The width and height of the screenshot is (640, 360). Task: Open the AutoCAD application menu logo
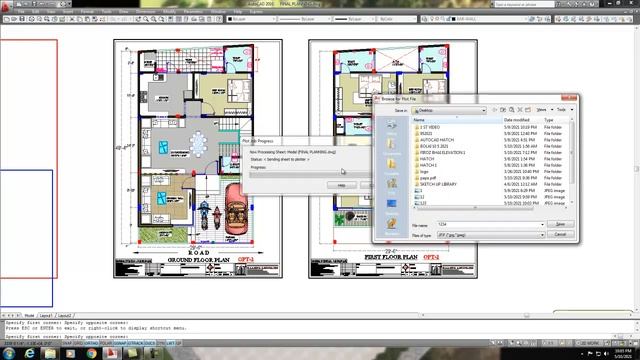click(x=5, y=7)
